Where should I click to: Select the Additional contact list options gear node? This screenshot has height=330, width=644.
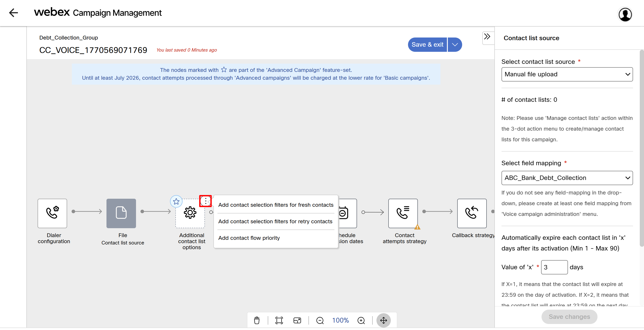[190, 213]
